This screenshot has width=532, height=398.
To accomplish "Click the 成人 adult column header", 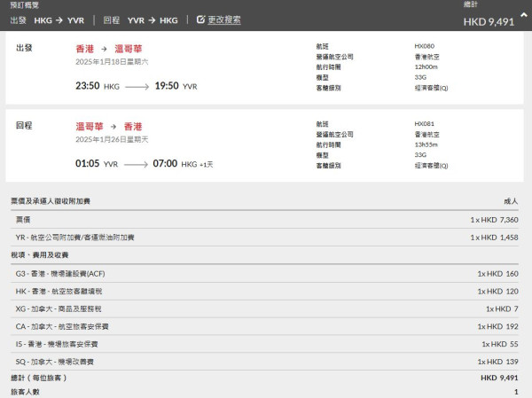I will coord(511,201).
